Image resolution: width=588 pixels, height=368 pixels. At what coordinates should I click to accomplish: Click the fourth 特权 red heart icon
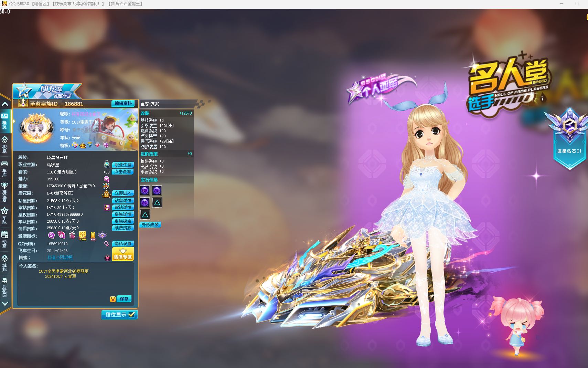[97, 145]
